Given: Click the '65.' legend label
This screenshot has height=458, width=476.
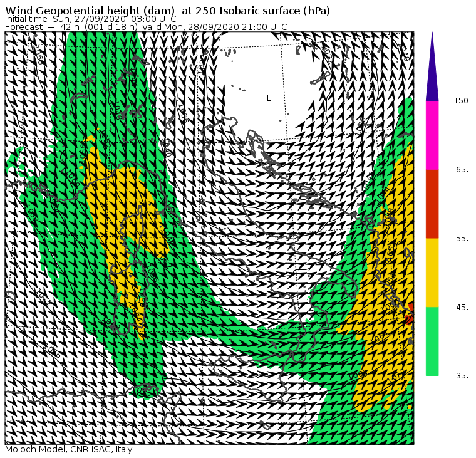Looking at the screenshot, I should point(462,169).
